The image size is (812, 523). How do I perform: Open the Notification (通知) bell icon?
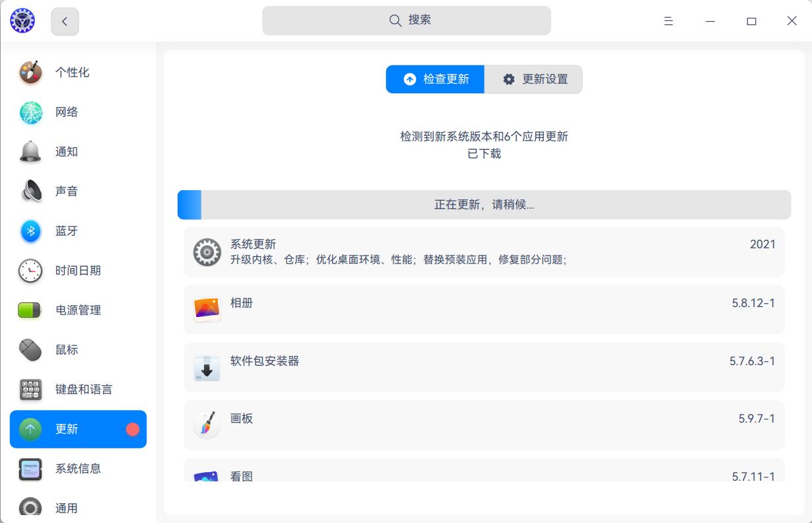tap(30, 152)
